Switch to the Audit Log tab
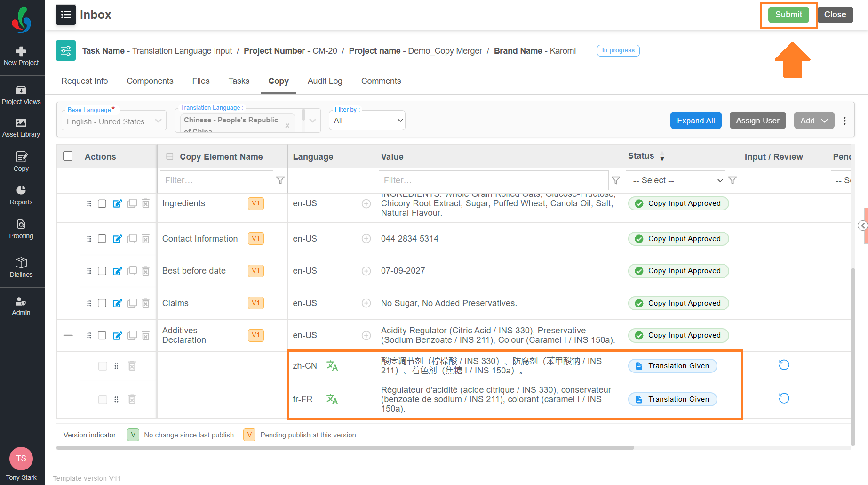This screenshot has width=868, height=485. (x=325, y=81)
